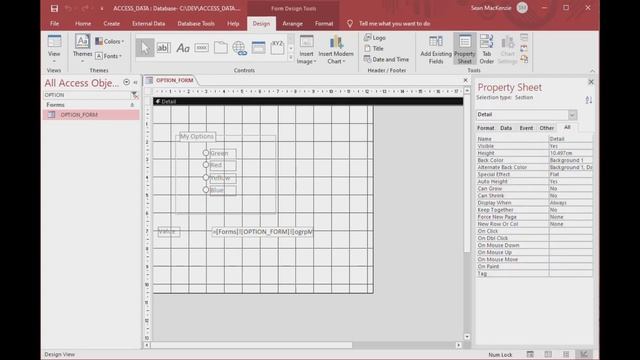Viewport: 640px width, 360px height.
Task: Select the Blue option radio button
Action: tap(206, 190)
